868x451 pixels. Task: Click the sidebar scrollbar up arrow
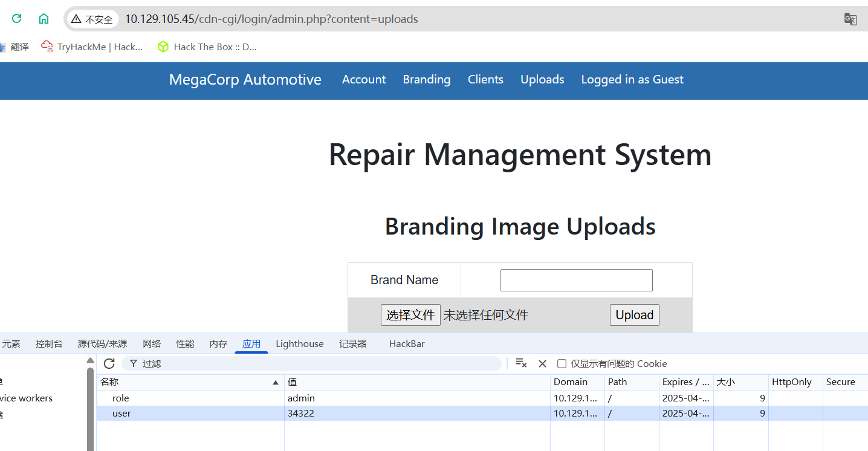(91, 361)
